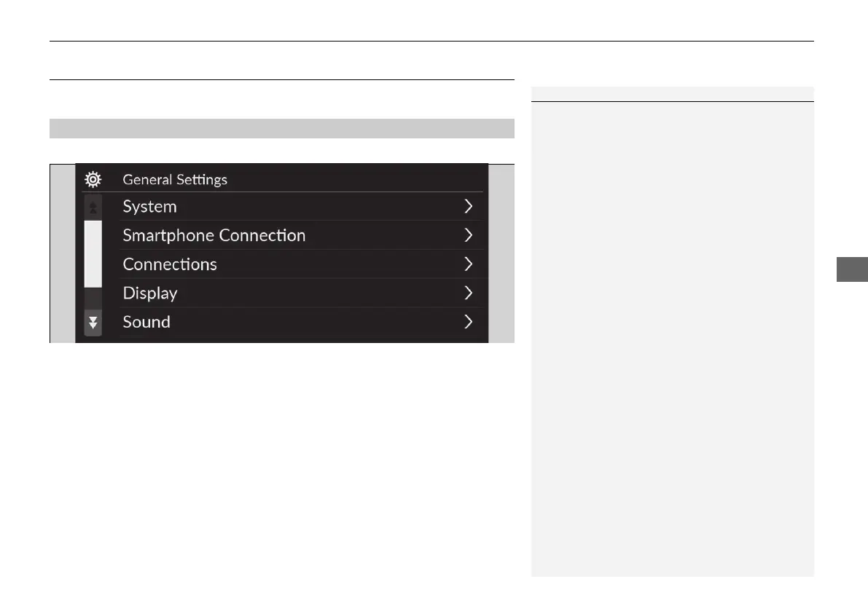Click the dark gray section tab on the page edge

pyautogui.click(x=848, y=269)
